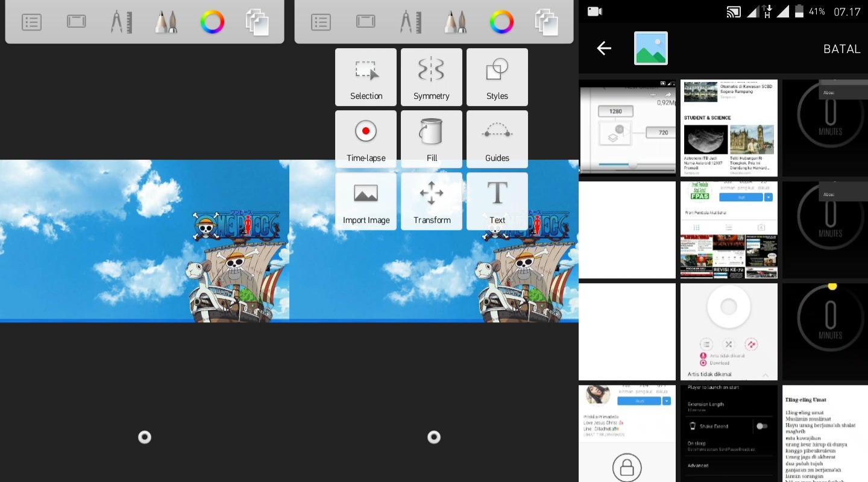The width and height of the screenshot is (868, 482).
Task: Select the Prisilia Primabela profile thumbnail
Action: [627, 433]
